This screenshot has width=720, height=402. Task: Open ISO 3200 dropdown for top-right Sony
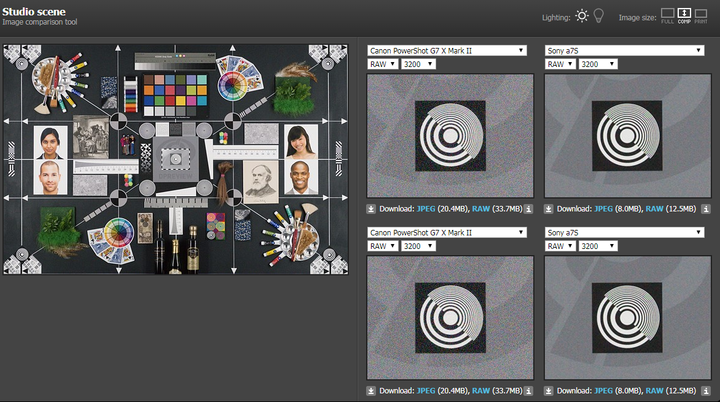pos(596,64)
